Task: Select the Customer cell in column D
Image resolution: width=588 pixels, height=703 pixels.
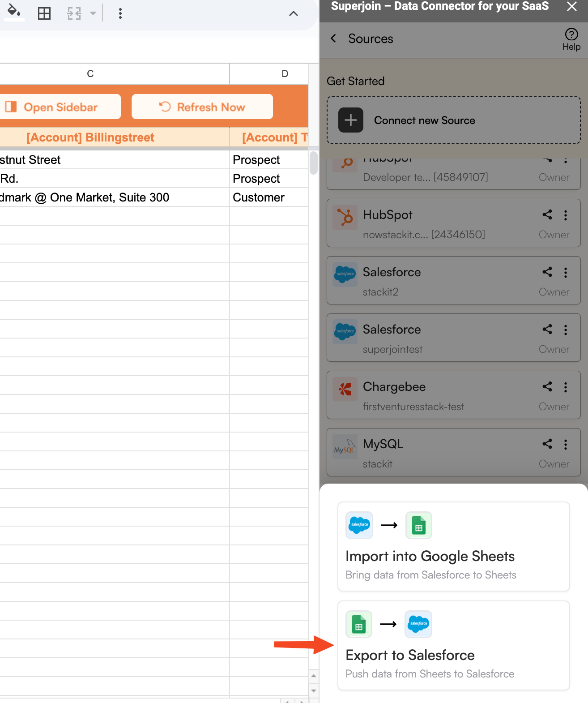Action: 269,197
